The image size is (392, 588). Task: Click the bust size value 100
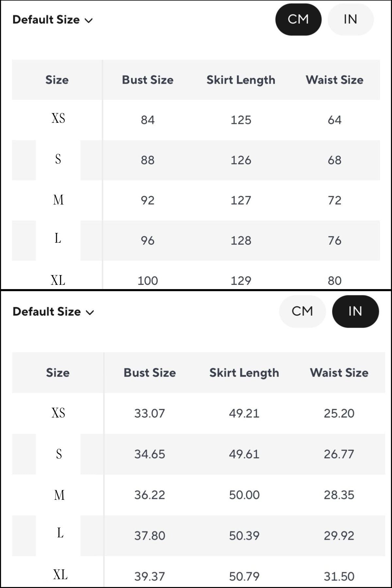tap(148, 281)
